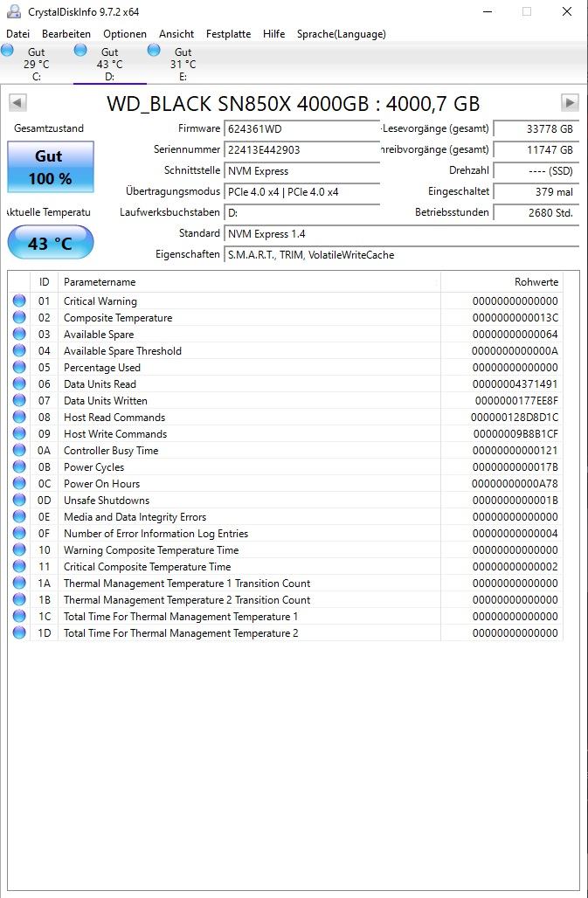This screenshot has width=588, height=898.
Task: Click the Drehzahl value ---- (SSD)
Action: coord(536,170)
